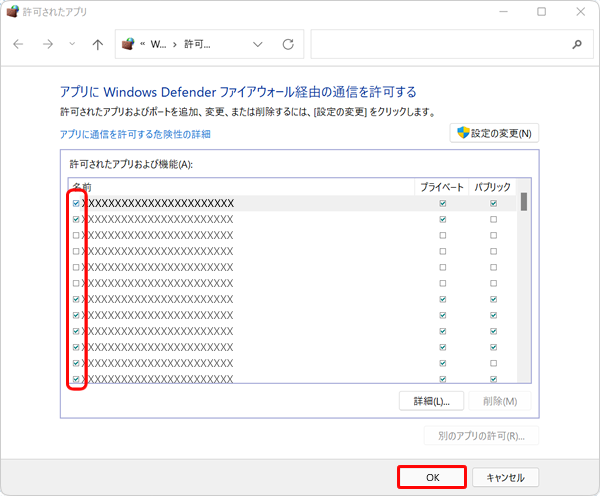Click the firewall app icon in title bar

pos(13,12)
